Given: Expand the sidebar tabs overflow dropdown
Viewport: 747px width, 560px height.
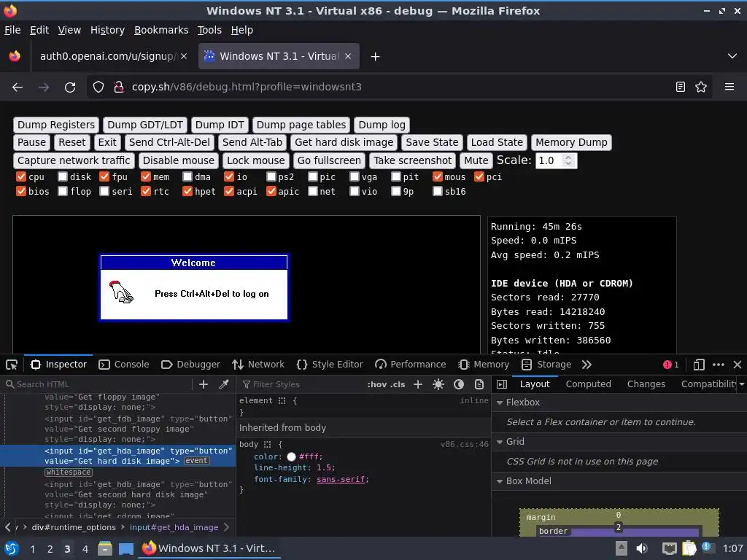Looking at the screenshot, I should click(742, 384).
